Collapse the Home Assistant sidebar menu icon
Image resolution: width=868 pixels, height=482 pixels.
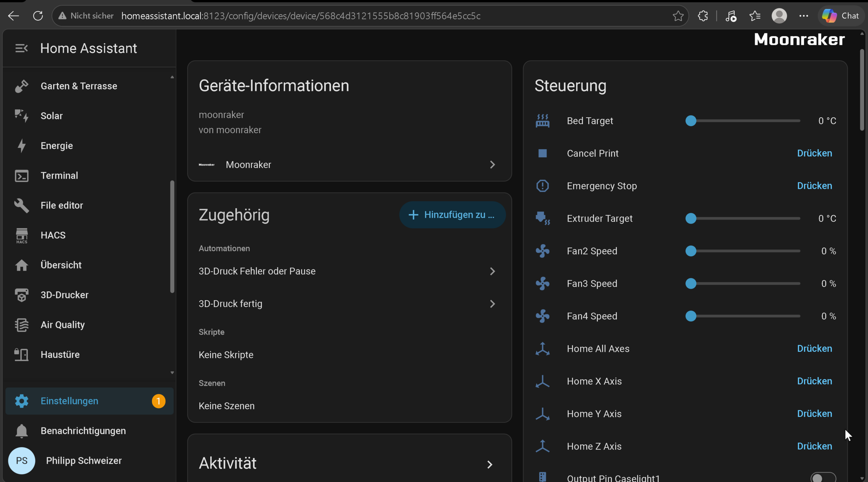21,48
